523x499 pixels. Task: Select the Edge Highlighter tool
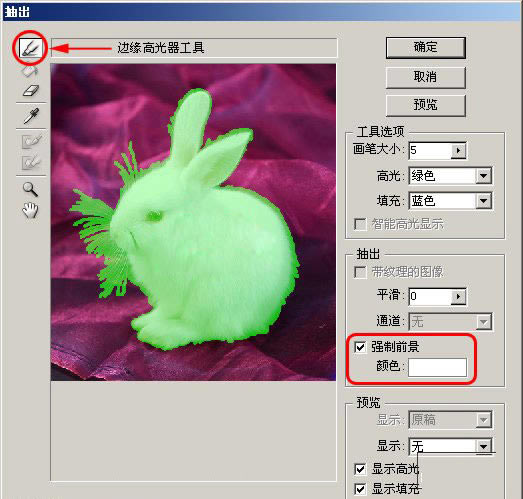point(30,48)
